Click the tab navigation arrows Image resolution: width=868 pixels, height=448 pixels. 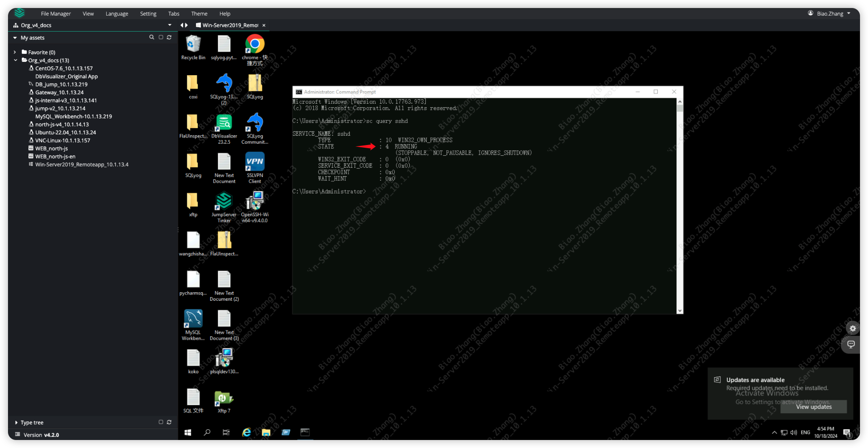(184, 25)
